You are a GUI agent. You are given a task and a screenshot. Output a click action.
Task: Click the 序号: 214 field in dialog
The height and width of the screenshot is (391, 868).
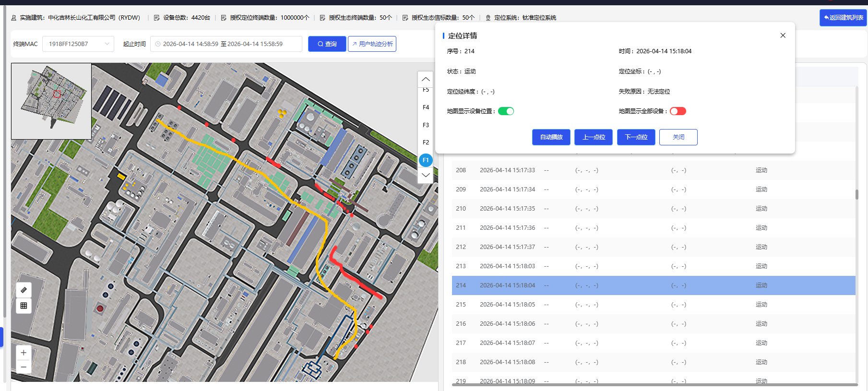[461, 51]
